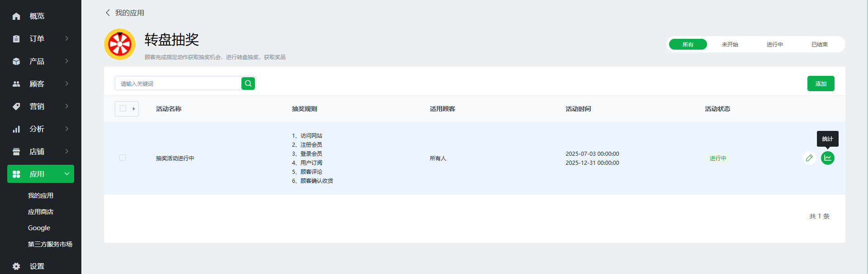Open the bulk action arrow beside header checkbox
Screen dimensions: 868x274
(x=134, y=109)
